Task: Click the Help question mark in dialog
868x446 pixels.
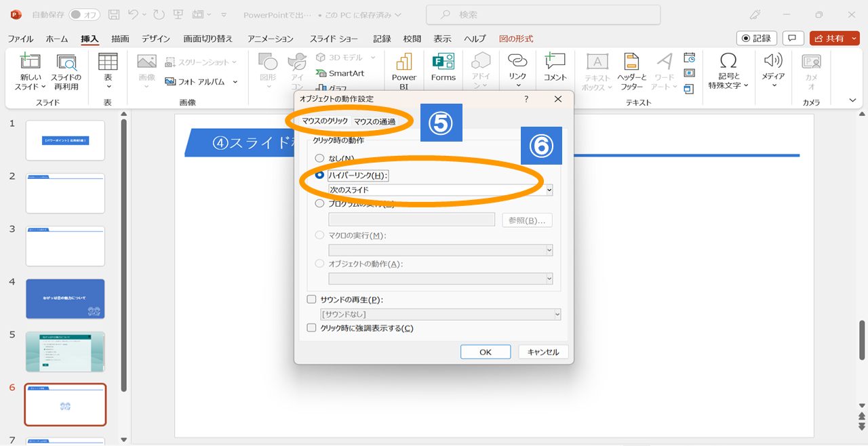Action: [x=526, y=99]
